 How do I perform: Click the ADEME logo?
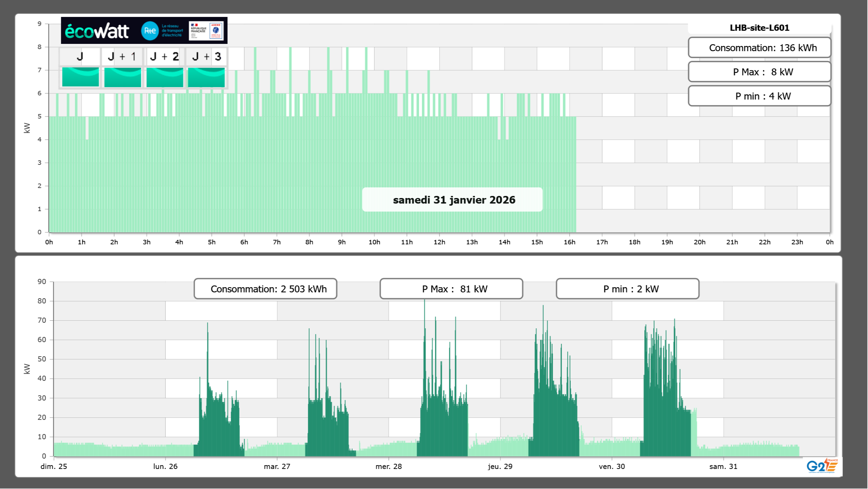(x=216, y=31)
